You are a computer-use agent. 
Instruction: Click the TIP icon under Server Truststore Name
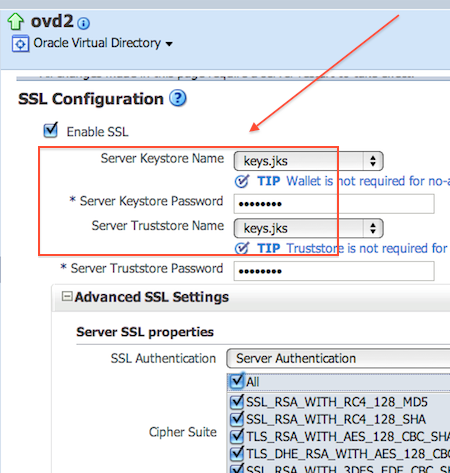tap(242, 248)
